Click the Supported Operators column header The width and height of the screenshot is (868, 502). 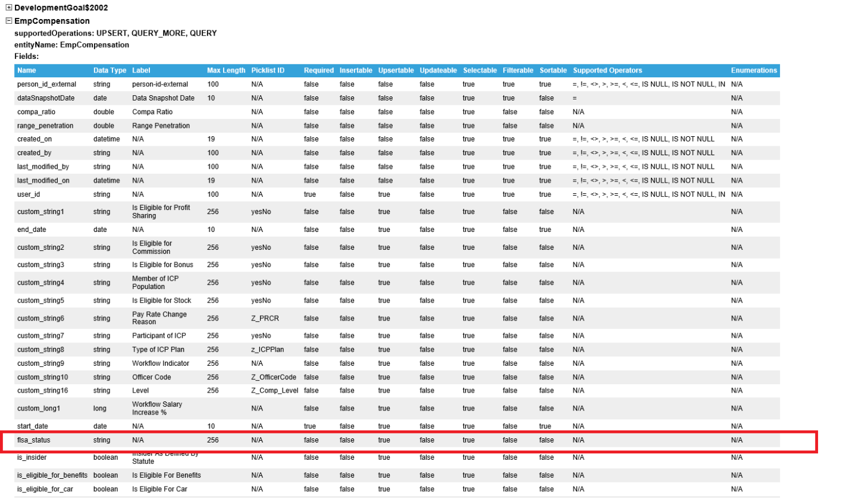(607, 70)
